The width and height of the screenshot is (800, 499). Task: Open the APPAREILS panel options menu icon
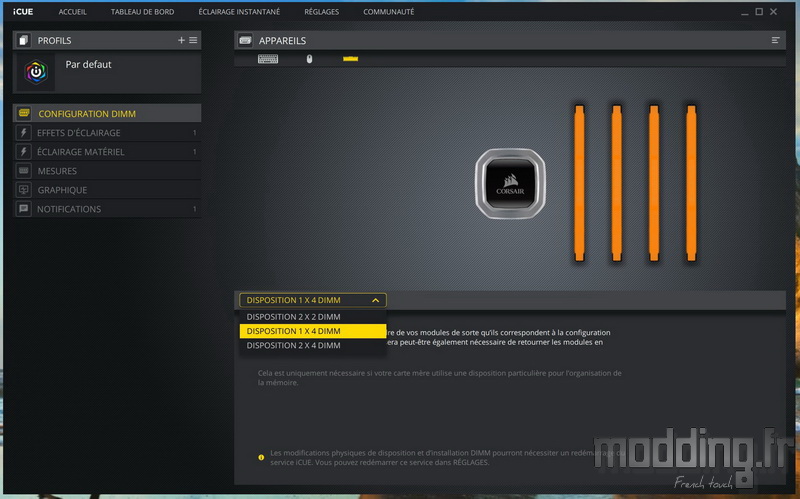(x=776, y=40)
